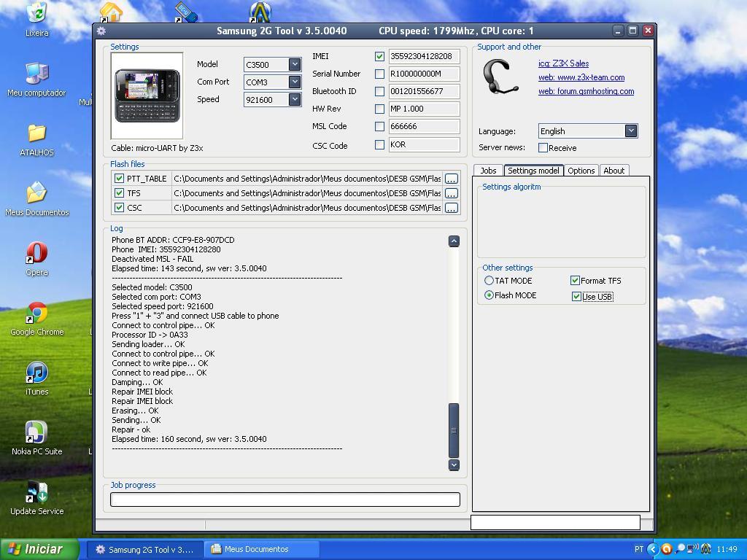The image size is (747, 560).
Task: Toggle the Use USB checkbox
Action: tap(576, 297)
